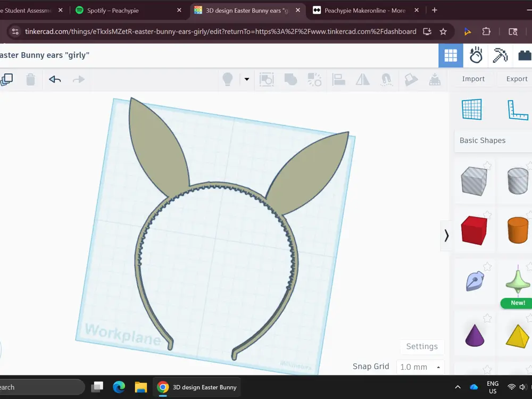Click the Export button
The height and width of the screenshot is (399, 532).
point(516,79)
